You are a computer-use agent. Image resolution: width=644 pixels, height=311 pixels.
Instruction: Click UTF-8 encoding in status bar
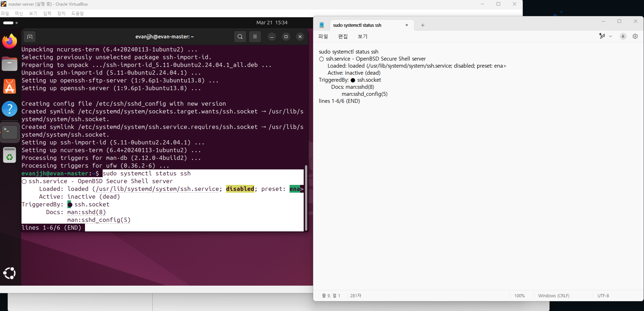[603, 296]
